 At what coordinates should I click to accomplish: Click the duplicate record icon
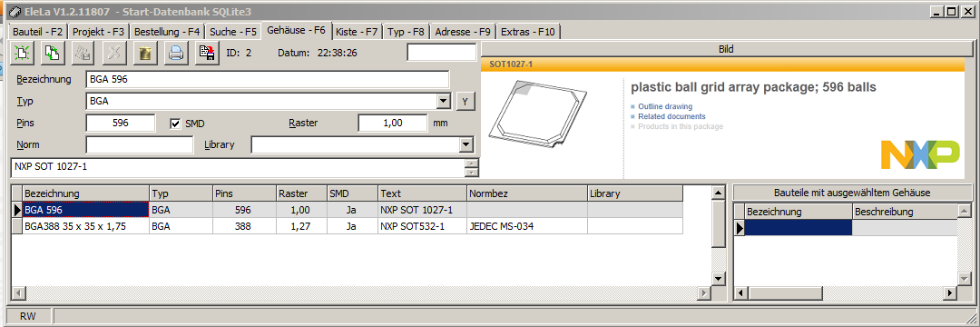(x=54, y=54)
